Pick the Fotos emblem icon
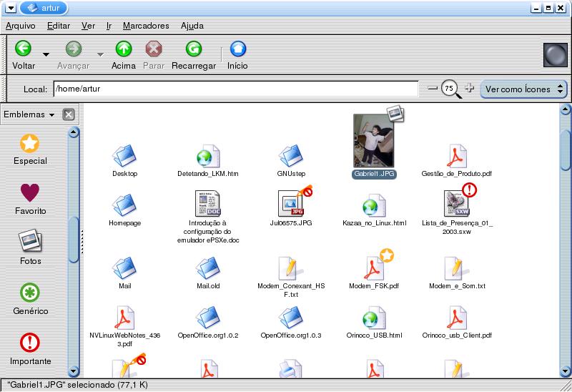This screenshot has height=392, width=572. coord(30,242)
